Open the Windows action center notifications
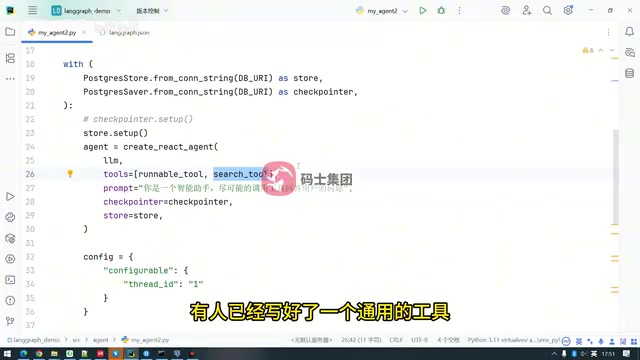640x360 pixels. (x=626, y=354)
